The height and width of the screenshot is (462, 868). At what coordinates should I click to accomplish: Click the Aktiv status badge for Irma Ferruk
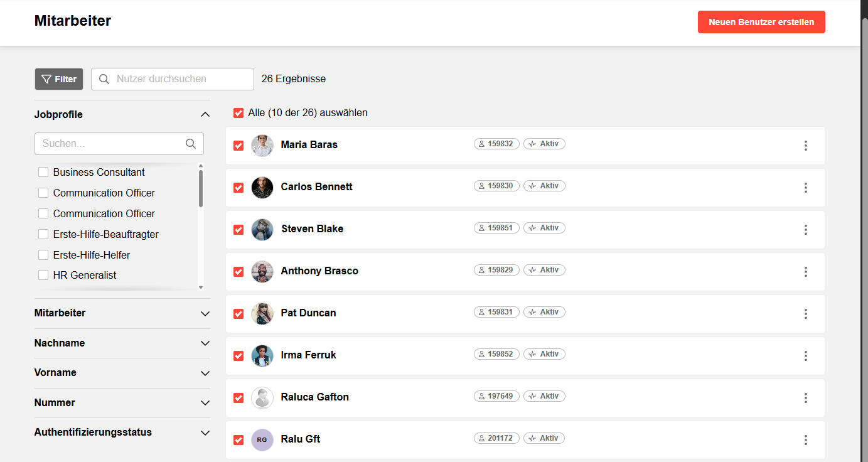click(544, 354)
